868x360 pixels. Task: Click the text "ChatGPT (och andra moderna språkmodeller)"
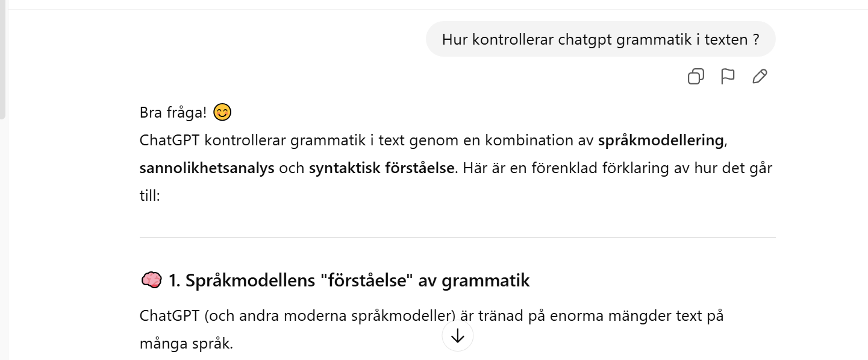[298, 316]
